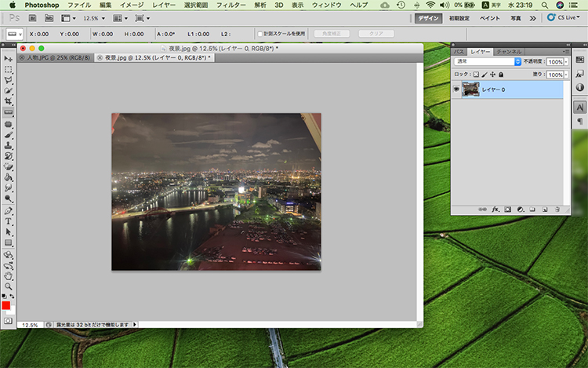Open screen mode dropdown
Viewport: 588px width, 368px height.
[x=143, y=18]
